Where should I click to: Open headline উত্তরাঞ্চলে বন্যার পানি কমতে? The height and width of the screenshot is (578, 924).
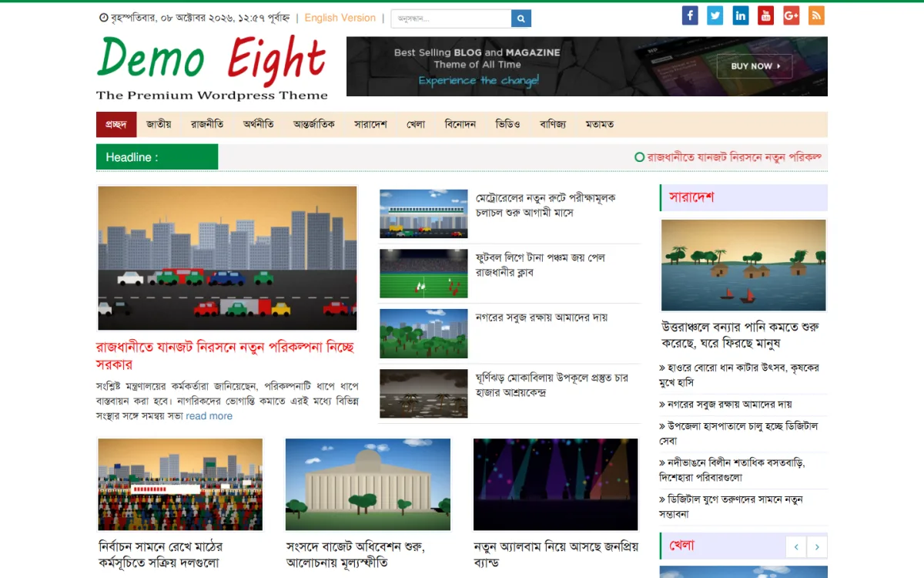click(740, 334)
